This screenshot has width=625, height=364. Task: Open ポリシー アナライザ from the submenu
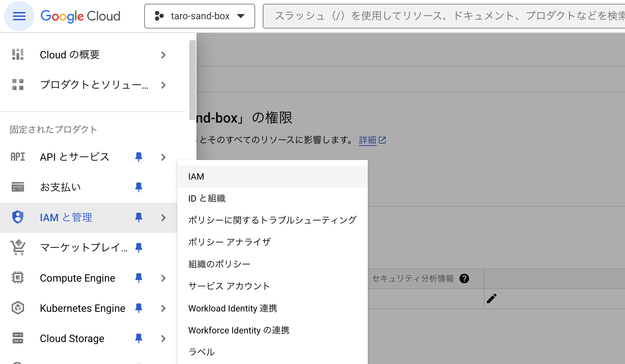[272, 242]
